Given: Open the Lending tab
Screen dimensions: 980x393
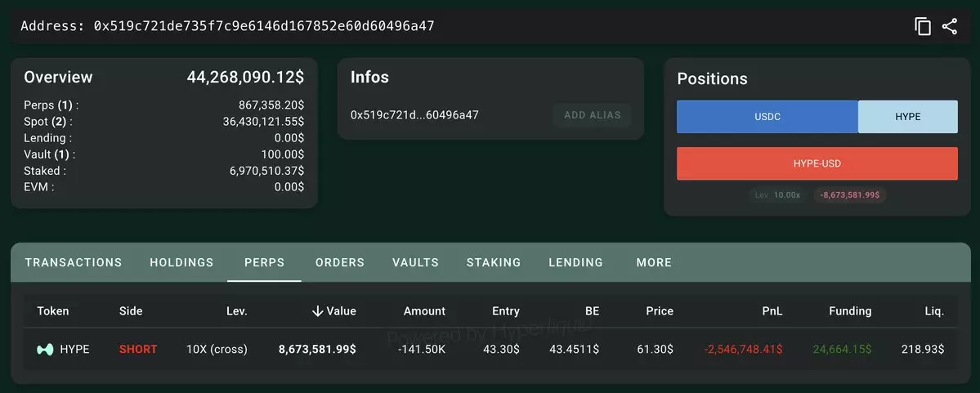Looking at the screenshot, I should (x=575, y=262).
